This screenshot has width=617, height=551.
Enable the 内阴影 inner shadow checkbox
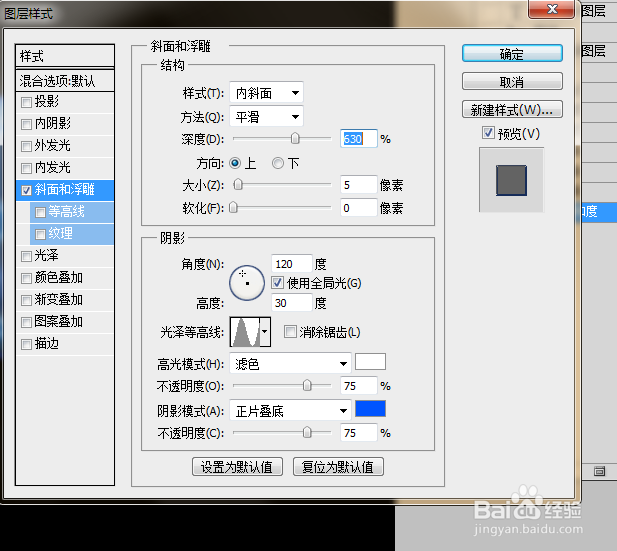26,125
